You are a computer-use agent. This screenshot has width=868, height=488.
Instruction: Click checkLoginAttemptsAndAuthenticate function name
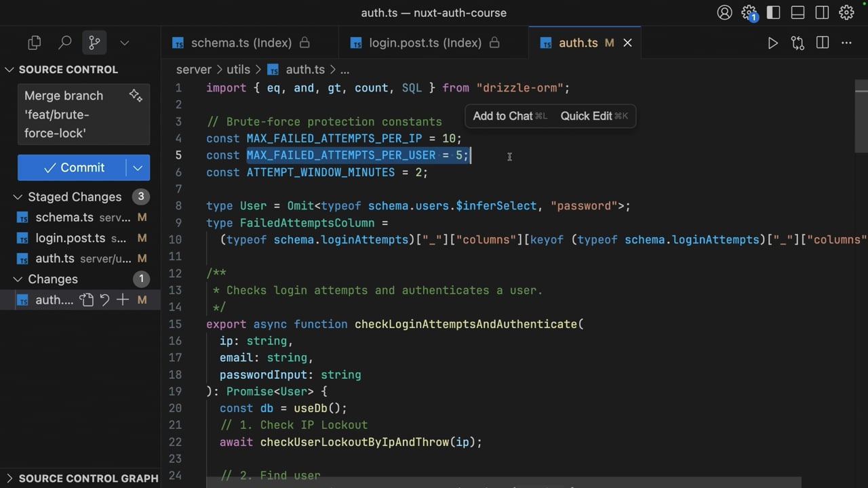tap(466, 324)
